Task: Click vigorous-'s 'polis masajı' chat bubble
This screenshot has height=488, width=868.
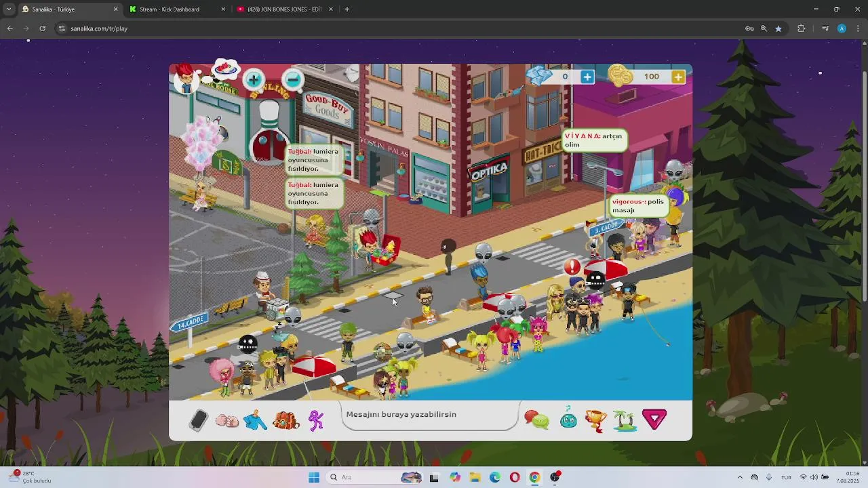Action: coord(639,205)
